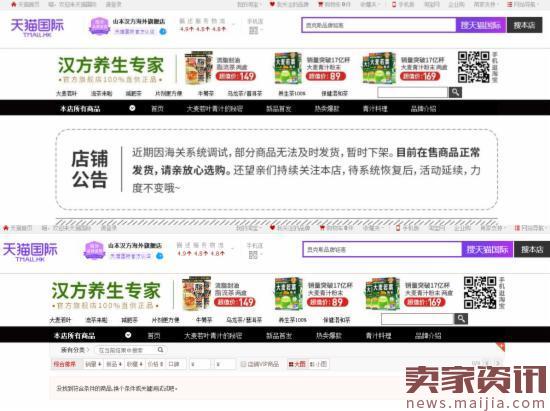Sort results by 新品
Screen dimensions: 550x411
[114, 364]
